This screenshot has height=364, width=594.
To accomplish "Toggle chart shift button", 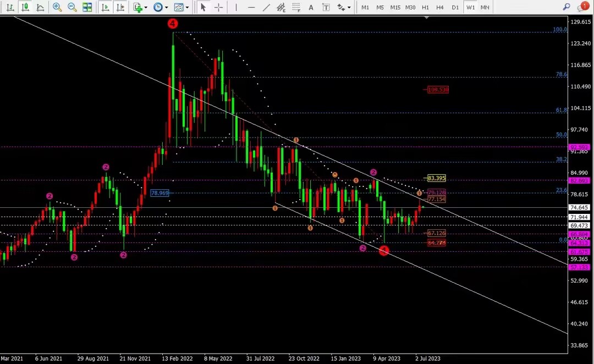I will [120, 7].
